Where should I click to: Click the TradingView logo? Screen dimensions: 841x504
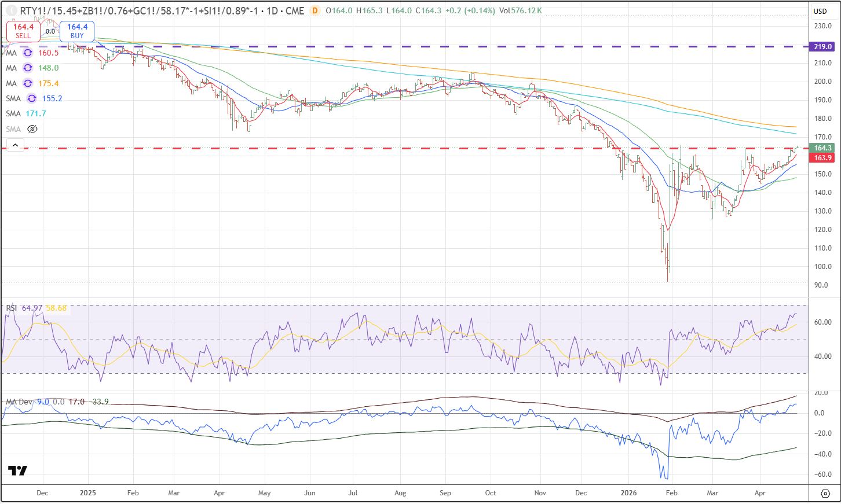coord(17,470)
